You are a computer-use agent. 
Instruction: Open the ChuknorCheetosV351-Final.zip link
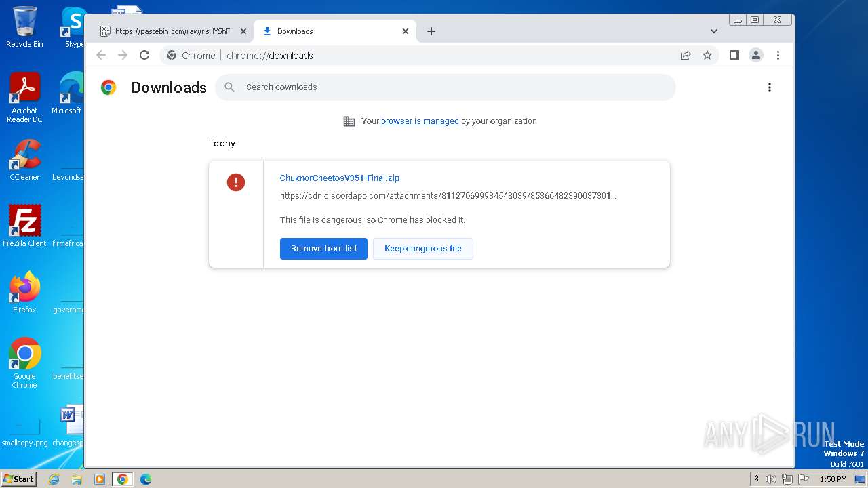tap(340, 178)
